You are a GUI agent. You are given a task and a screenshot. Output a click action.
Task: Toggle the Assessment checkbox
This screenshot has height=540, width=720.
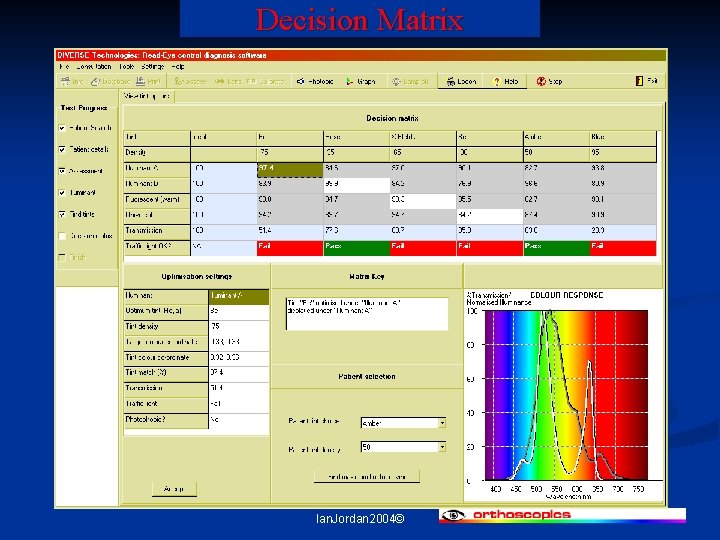point(62,171)
